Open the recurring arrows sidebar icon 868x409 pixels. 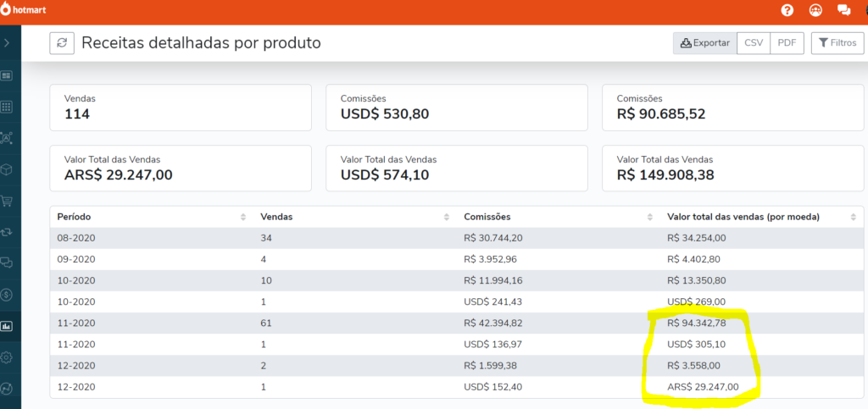(x=7, y=232)
